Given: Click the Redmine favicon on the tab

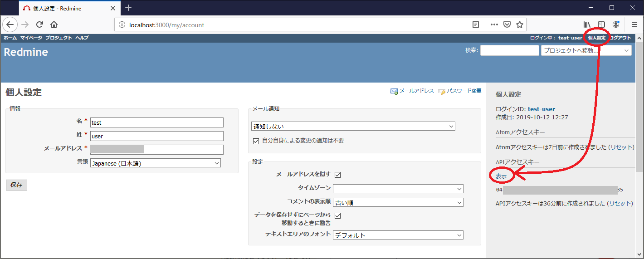Looking at the screenshot, I should coord(26,8).
